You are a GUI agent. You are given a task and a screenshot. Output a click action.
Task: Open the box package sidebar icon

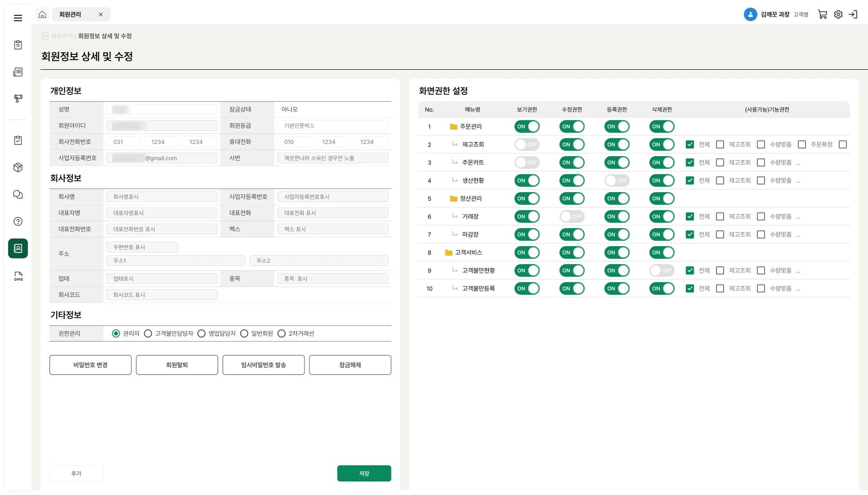tap(18, 167)
